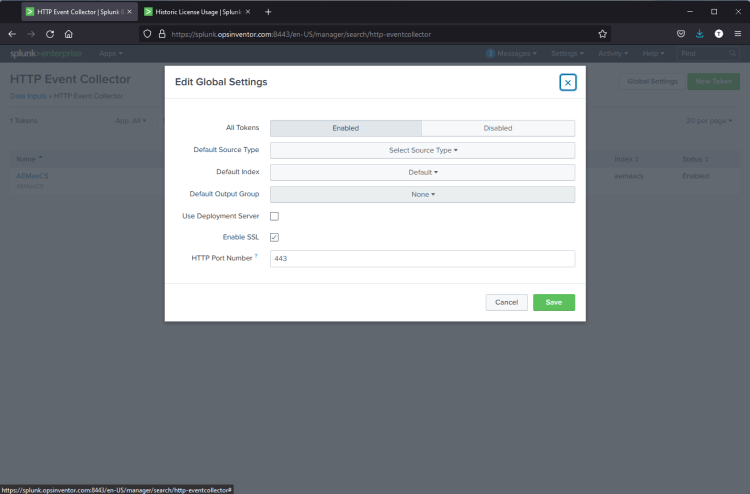Open the browser home page

(x=68, y=34)
